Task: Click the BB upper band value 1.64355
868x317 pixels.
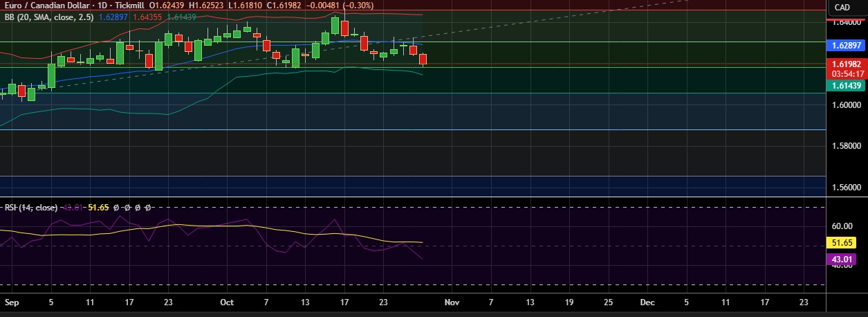Action: pyautogui.click(x=147, y=16)
